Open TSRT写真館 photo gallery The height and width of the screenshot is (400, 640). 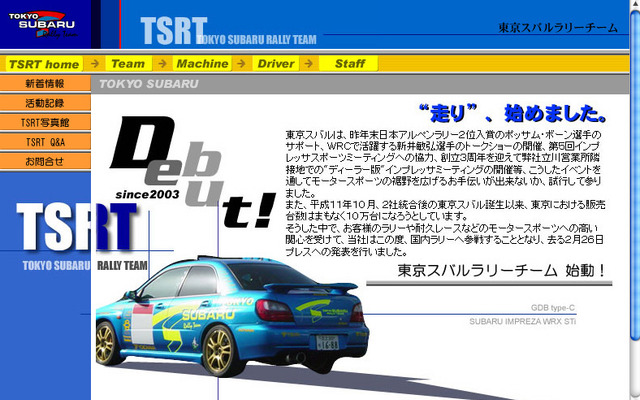[x=45, y=122]
